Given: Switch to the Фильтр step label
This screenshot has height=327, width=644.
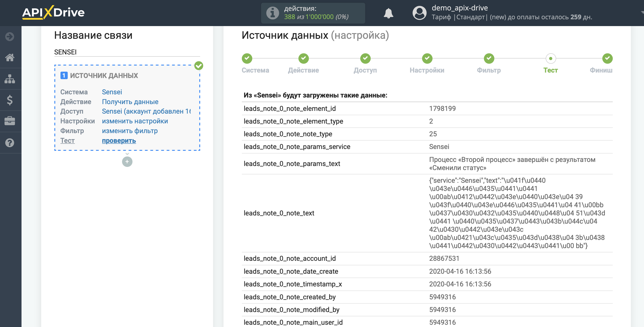Looking at the screenshot, I should (x=488, y=70).
